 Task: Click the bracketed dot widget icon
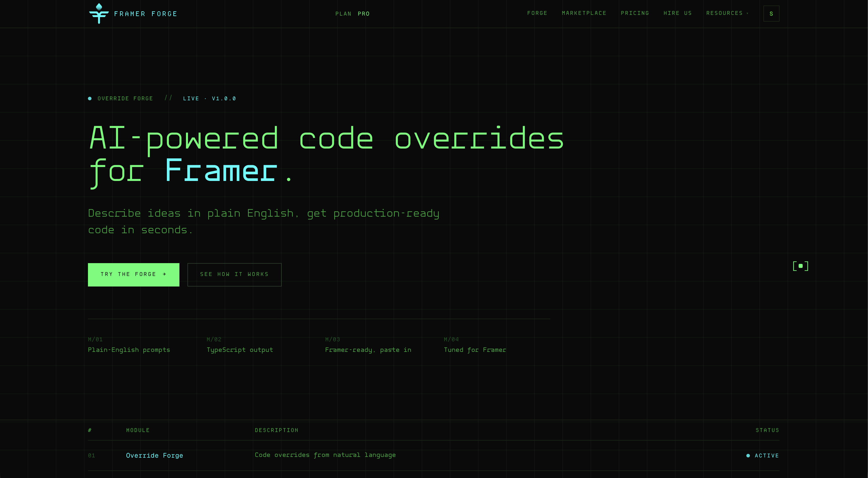(x=801, y=266)
